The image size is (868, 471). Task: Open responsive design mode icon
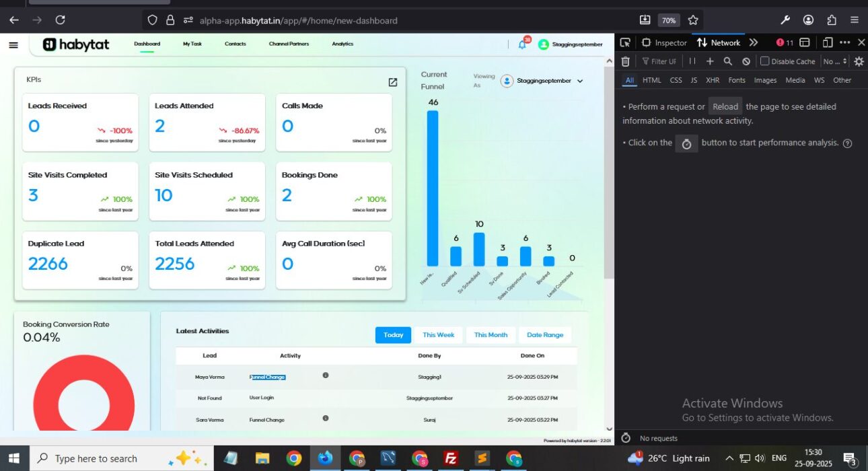coord(828,42)
